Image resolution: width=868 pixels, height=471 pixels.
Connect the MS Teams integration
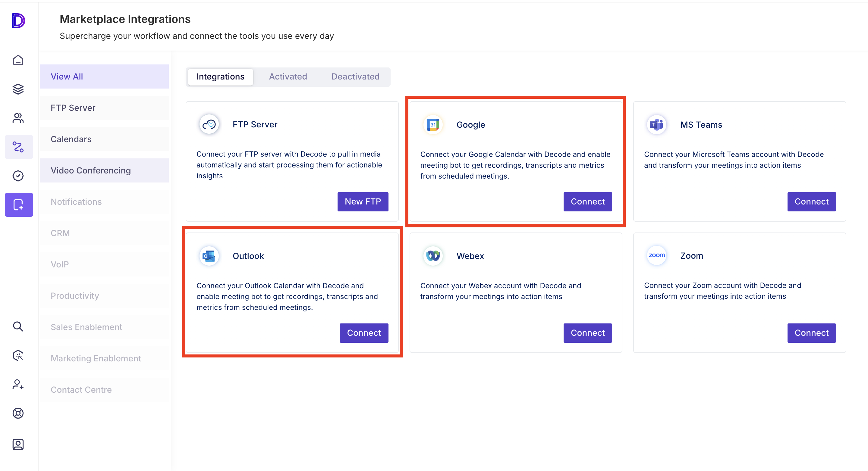coord(811,202)
